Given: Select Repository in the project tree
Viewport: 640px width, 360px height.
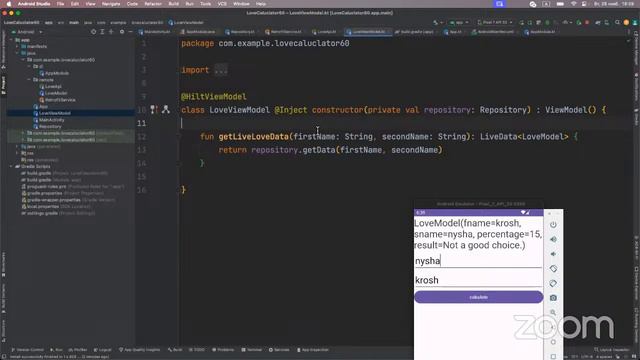Looking at the screenshot, I should 47,127.
